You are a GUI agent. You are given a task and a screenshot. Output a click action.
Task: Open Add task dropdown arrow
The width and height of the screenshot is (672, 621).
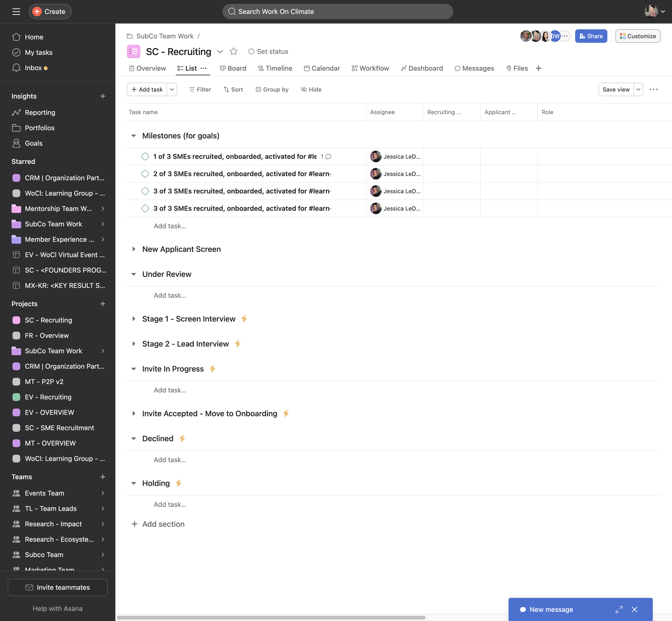pyautogui.click(x=172, y=89)
